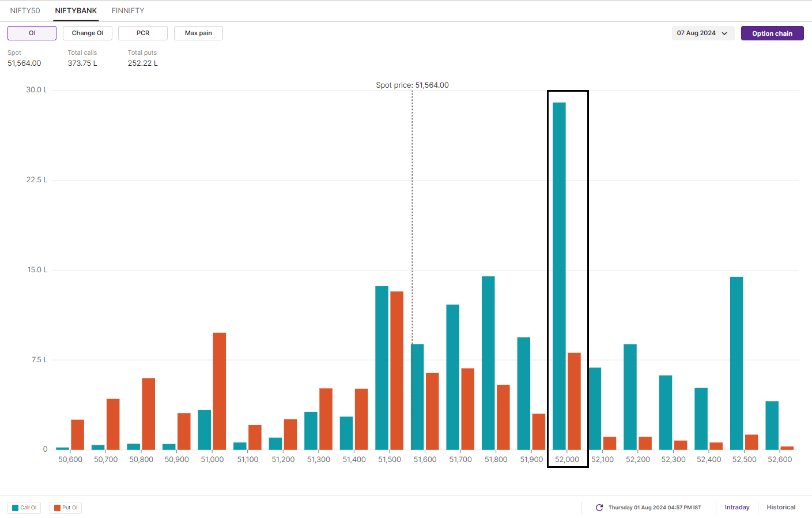Select the NIFTYBANK tab
812x518 pixels.
click(76, 11)
